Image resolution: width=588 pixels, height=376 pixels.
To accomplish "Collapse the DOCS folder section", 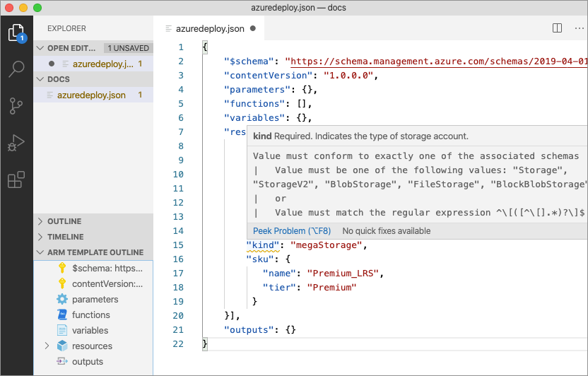I will click(58, 79).
